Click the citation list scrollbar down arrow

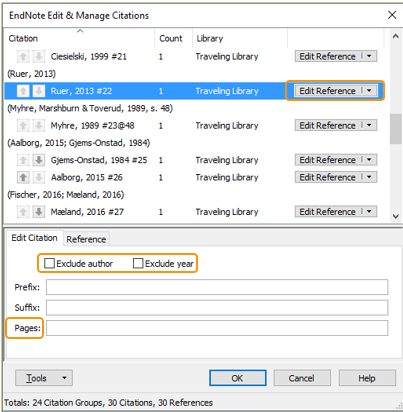(395, 216)
